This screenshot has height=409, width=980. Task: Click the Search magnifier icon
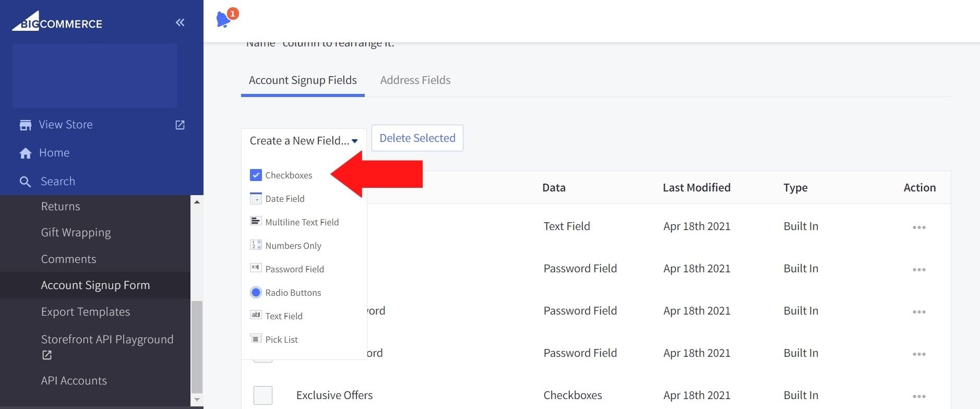25,182
